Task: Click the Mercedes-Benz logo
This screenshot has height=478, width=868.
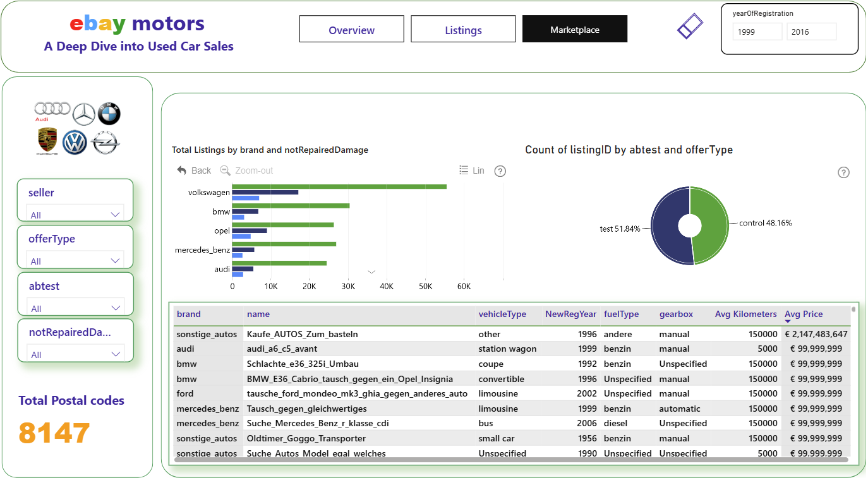Action: click(x=83, y=114)
